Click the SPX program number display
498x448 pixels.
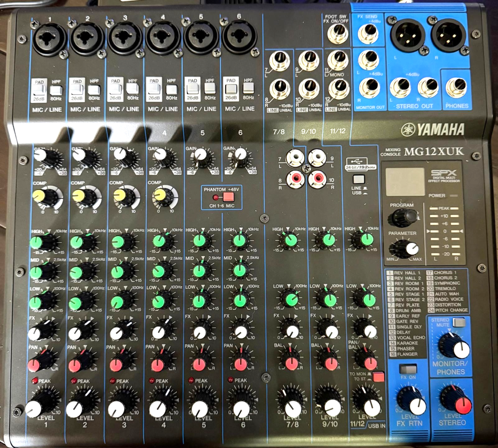[405, 182]
